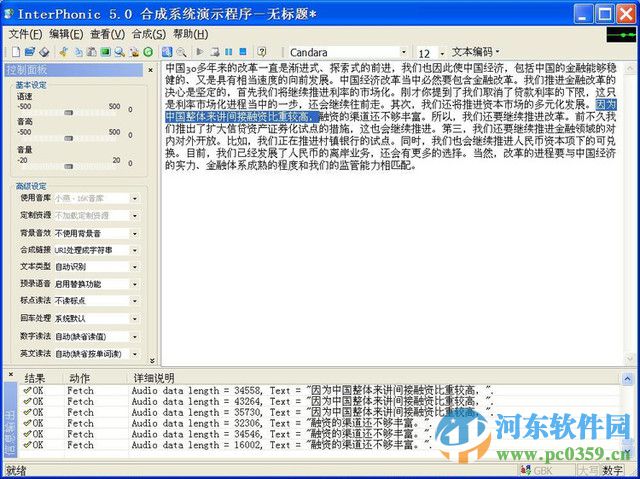Open the Candara font dropdown

pos(404,52)
